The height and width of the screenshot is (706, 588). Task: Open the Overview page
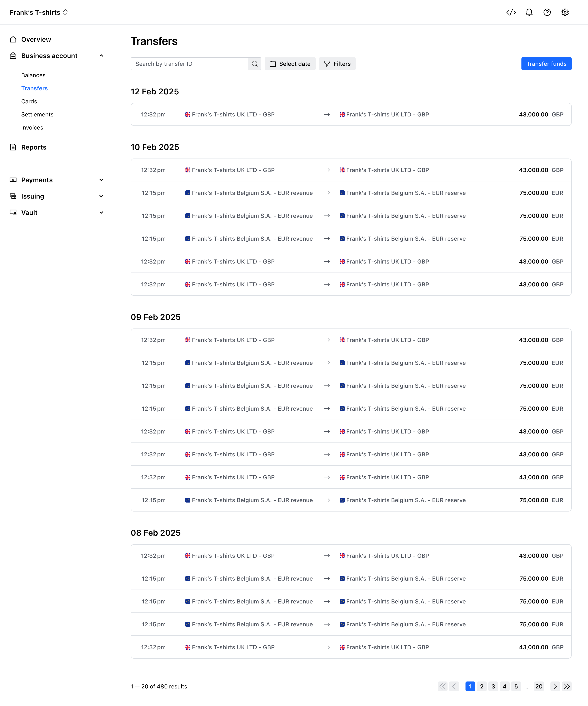tap(36, 39)
